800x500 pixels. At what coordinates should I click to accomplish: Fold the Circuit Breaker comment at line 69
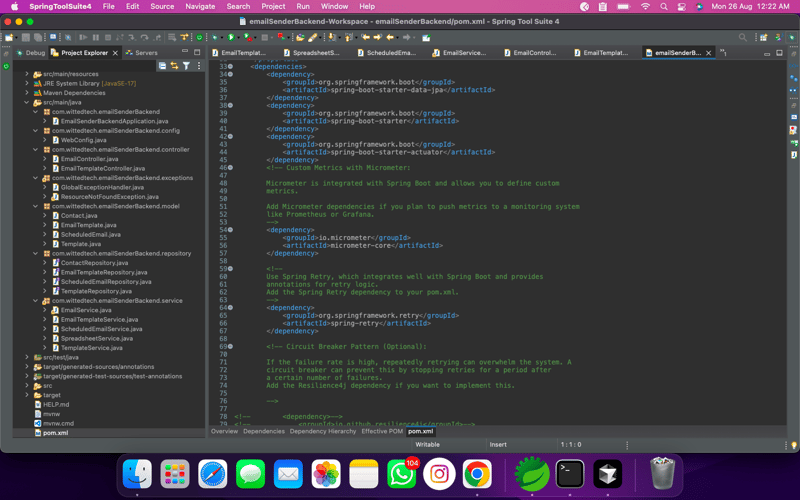pos(231,346)
